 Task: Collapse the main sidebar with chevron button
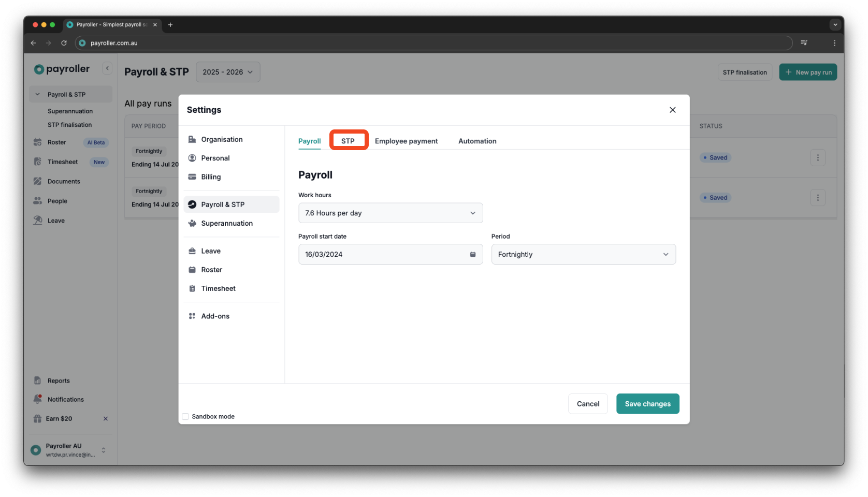(x=107, y=68)
